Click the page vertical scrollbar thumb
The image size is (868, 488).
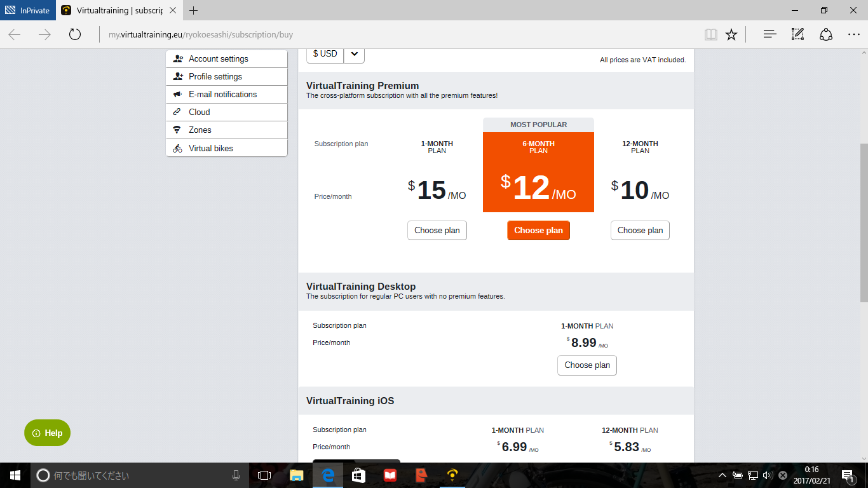pyautogui.click(x=864, y=222)
